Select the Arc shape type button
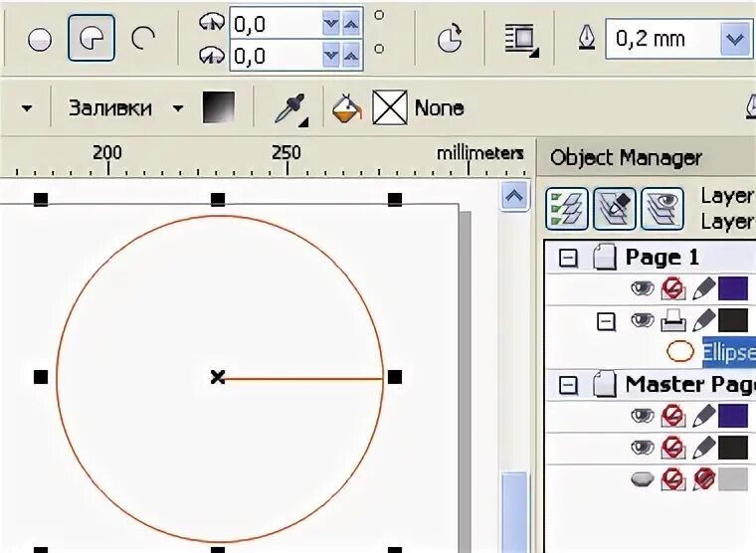This screenshot has height=553, width=756. [x=143, y=38]
